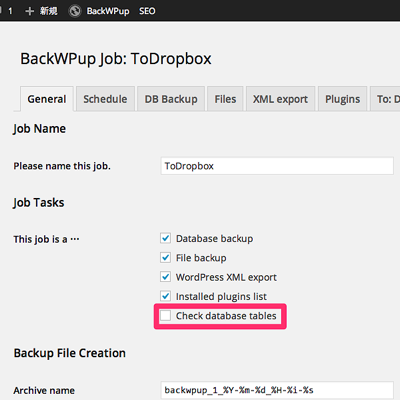The image size is (400, 400).
Task: Click the Archive name input field
Action: point(277,390)
